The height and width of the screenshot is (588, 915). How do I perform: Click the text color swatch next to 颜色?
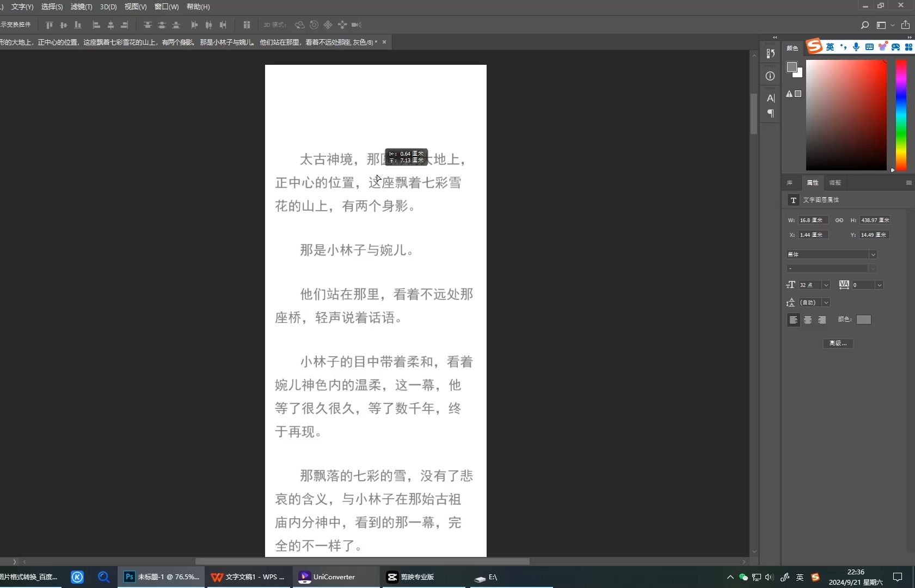coord(863,320)
